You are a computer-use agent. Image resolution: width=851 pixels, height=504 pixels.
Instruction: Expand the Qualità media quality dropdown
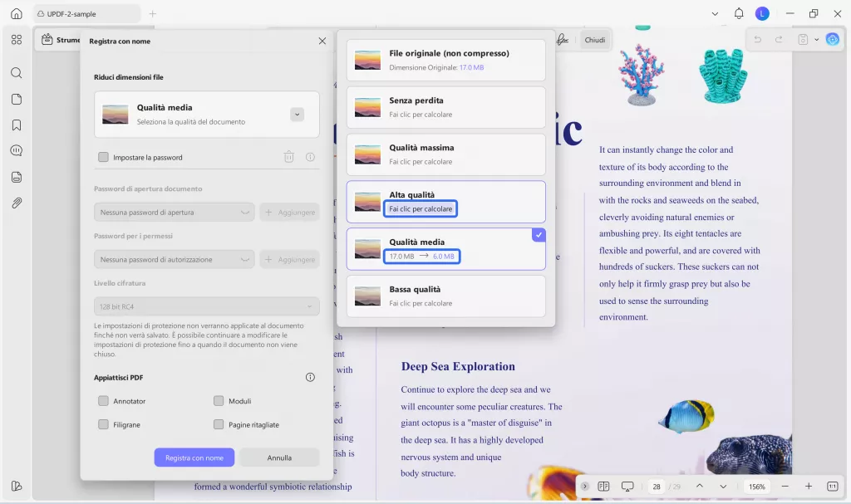[x=297, y=115]
